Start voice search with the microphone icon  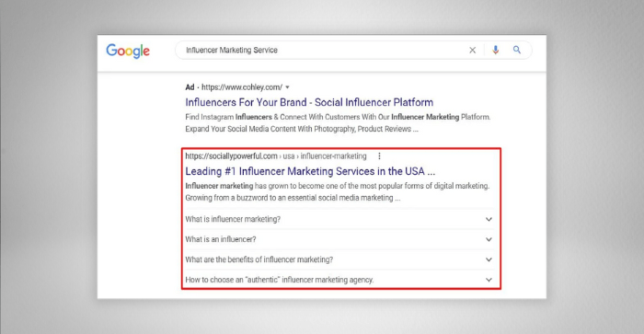496,50
